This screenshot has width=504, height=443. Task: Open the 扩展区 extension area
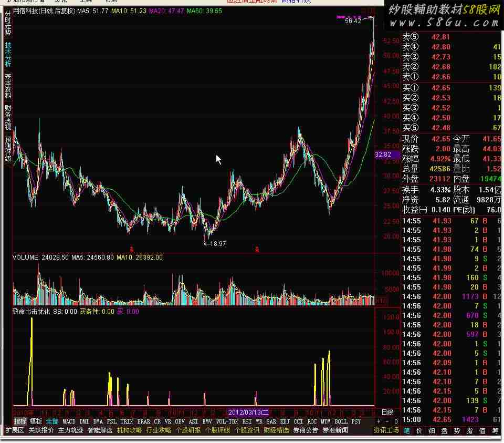[x=15, y=430]
